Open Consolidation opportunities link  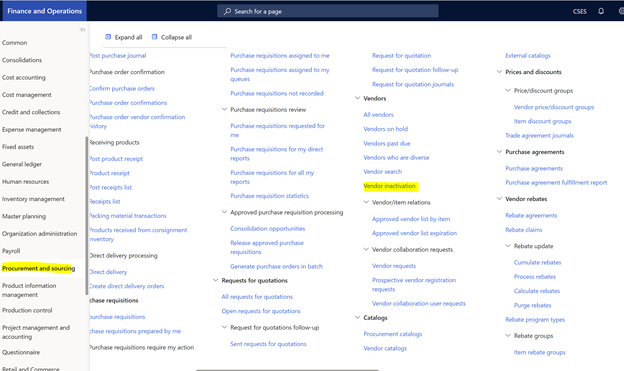tap(268, 228)
